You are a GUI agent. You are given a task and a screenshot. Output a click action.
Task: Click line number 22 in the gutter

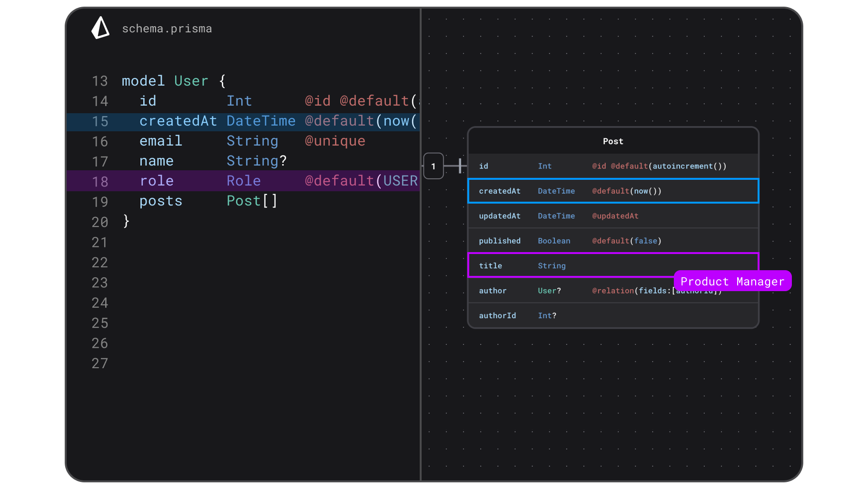click(100, 263)
